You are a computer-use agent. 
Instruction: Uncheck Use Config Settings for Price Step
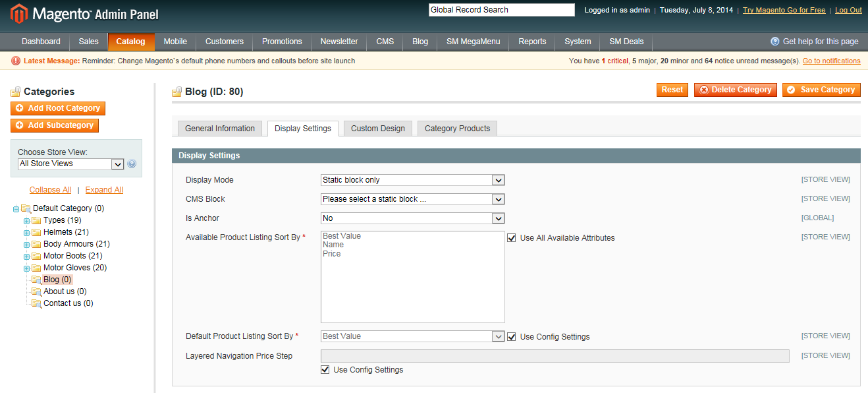[325, 370]
